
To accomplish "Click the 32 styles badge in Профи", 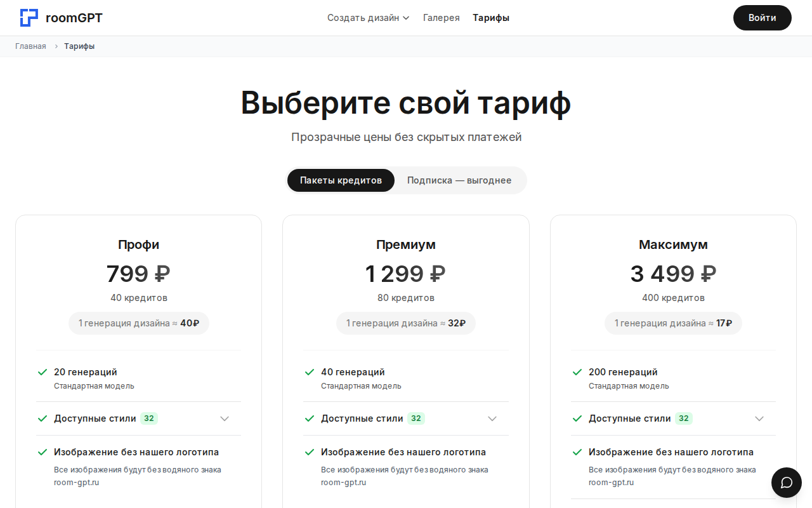I will [x=149, y=418].
